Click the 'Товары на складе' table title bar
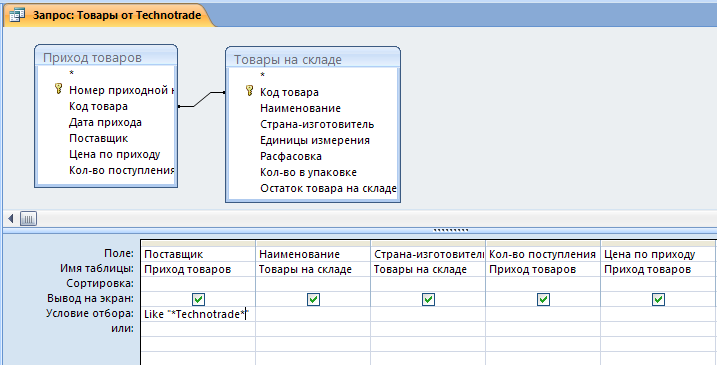The width and height of the screenshot is (717, 365). [x=313, y=59]
